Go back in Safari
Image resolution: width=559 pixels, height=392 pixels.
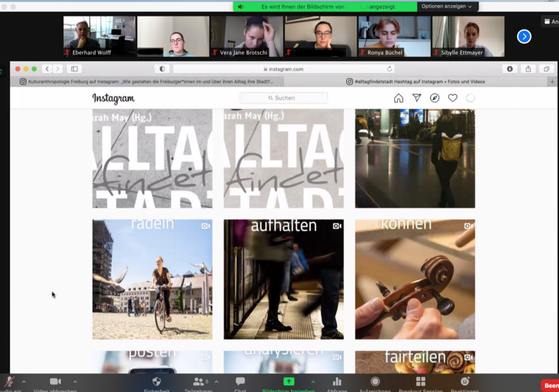coord(47,69)
